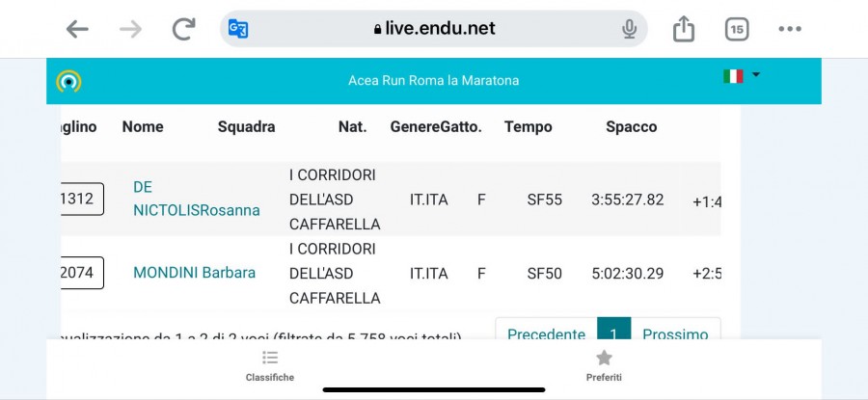Open the browser three-dots menu
The width and height of the screenshot is (868, 400).
coord(790,29)
